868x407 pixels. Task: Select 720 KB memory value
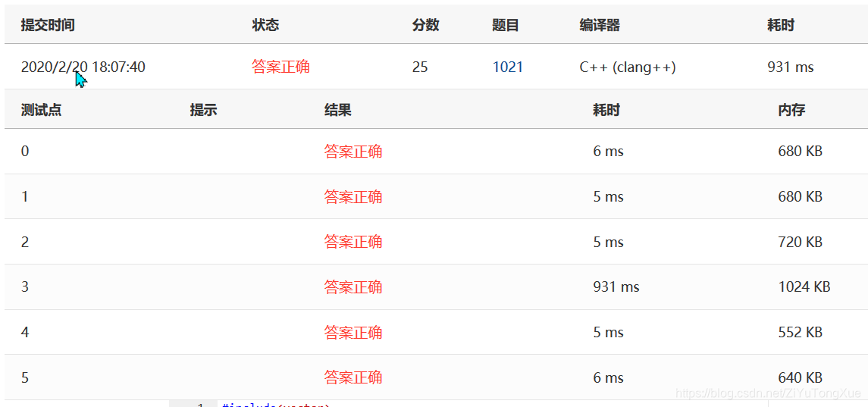800,242
